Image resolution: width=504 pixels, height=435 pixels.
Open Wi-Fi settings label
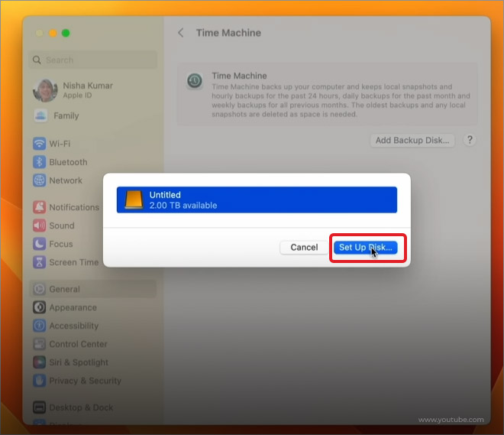[x=60, y=144]
